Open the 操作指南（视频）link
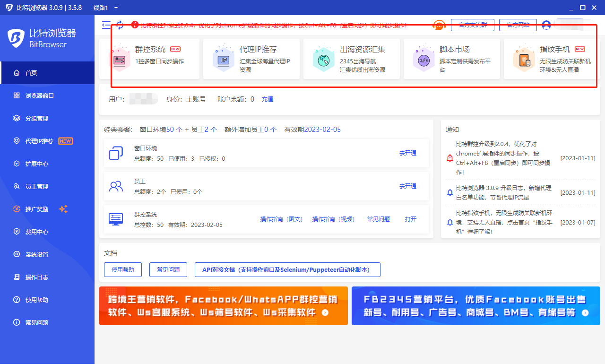Image resolution: width=605 pixels, height=364 pixels. pyautogui.click(x=333, y=219)
